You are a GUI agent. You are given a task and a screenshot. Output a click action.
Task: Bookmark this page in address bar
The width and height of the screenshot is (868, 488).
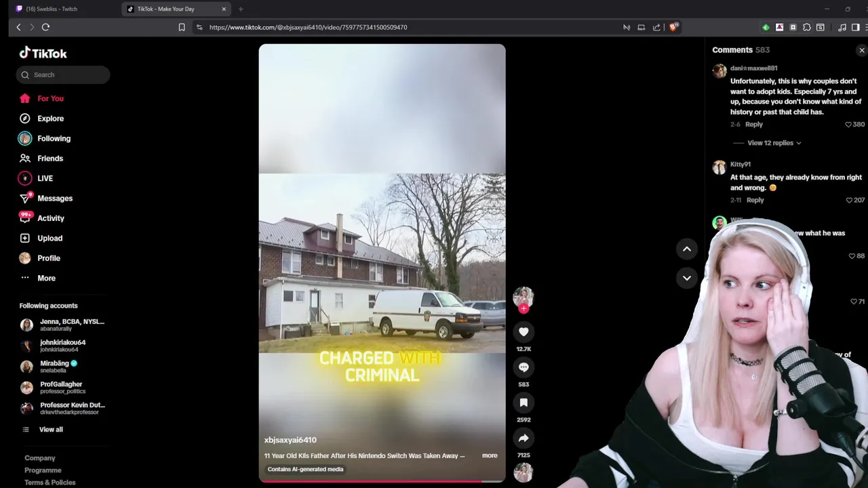pyautogui.click(x=182, y=27)
